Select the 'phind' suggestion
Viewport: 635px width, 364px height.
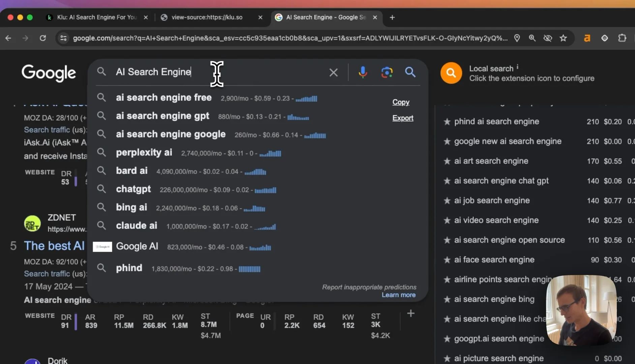coord(129,268)
